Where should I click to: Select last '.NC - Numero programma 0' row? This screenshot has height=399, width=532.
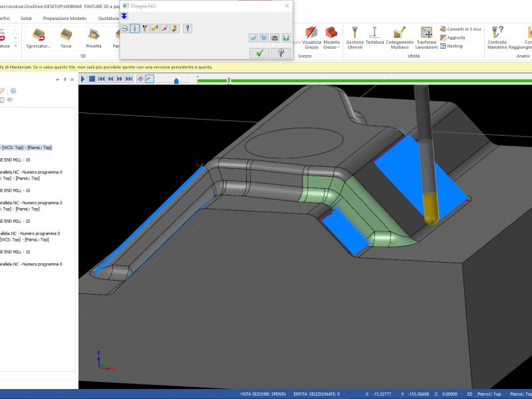(31, 264)
